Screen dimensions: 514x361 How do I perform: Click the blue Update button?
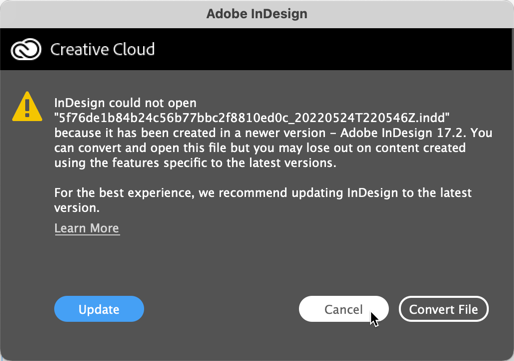[99, 309]
